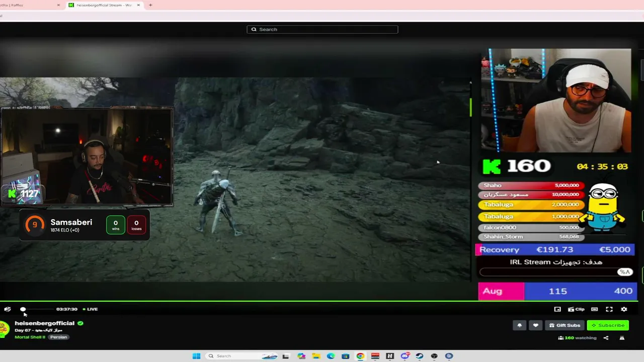Open the heisenbergofficial channel name link
This screenshot has height=362, width=644.
[x=44, y=323]
